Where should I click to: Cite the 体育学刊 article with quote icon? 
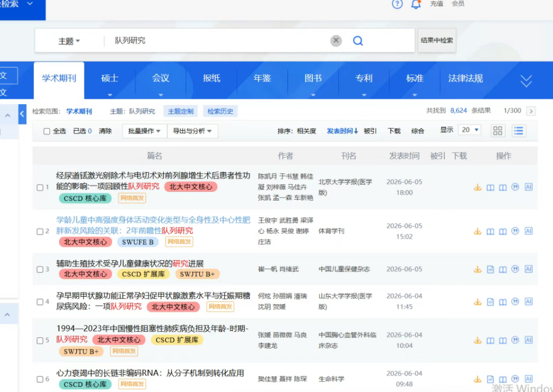(515, 231)
